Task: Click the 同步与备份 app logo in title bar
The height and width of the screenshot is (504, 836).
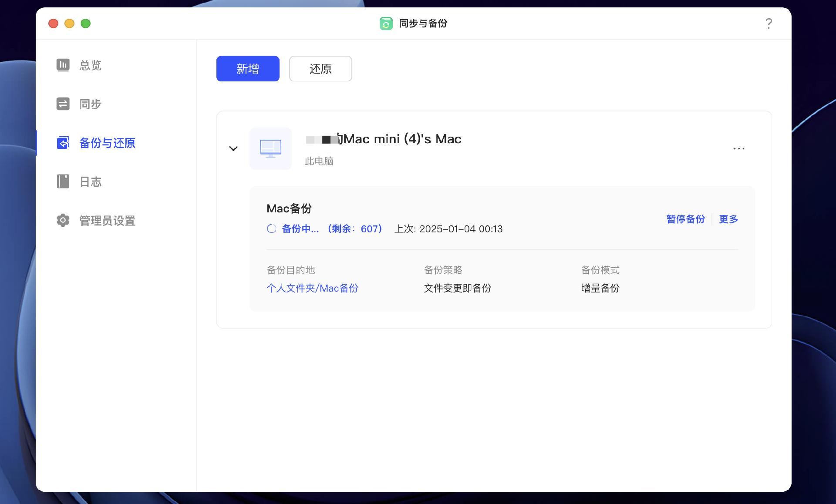Action: (386, 24)
